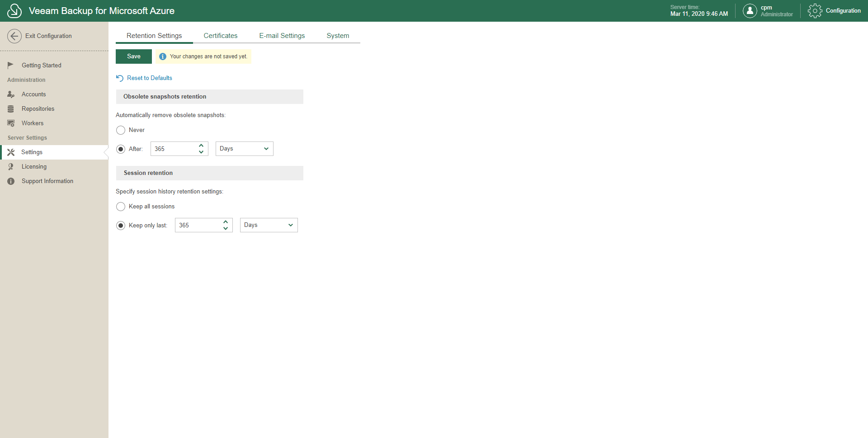This screenshot has width=868, height=438.
Task: Click the Configuration label in header
Action: tap(843, 11)
